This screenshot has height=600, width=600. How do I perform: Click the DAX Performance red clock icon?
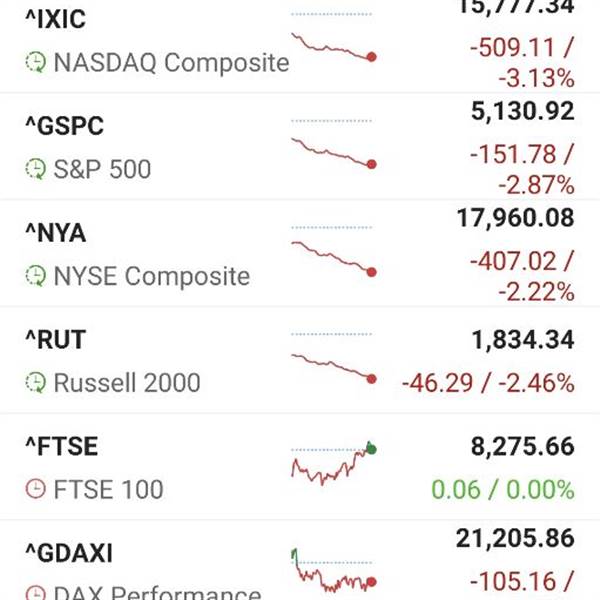(x=36, y=593)
